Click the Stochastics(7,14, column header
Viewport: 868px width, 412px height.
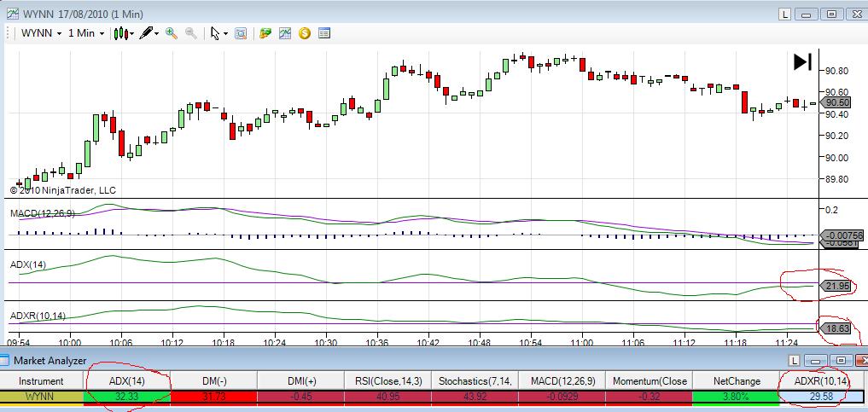[475, 381]
